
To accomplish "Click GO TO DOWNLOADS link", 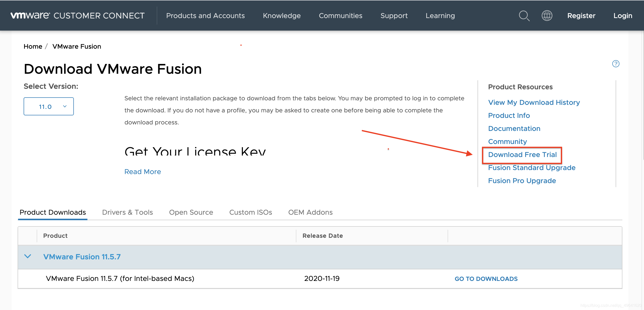I will pyautogui.click(x=486, y=279).
